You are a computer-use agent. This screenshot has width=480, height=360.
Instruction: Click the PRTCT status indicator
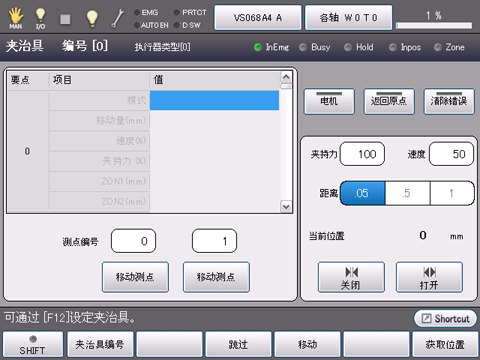point(190,12)
